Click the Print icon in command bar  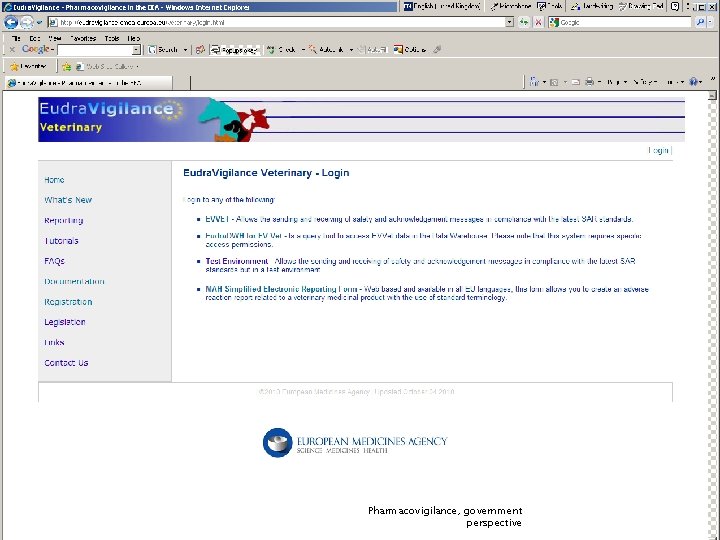tap(589, 82)
